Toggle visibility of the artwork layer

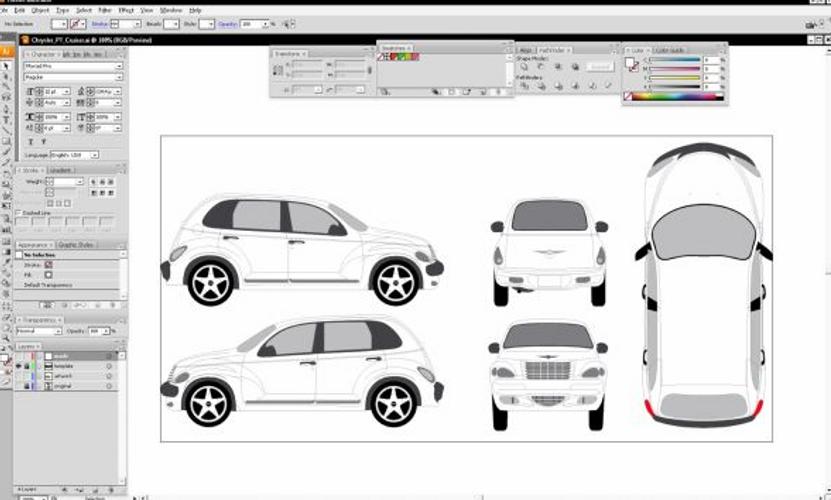click(19, 376)
